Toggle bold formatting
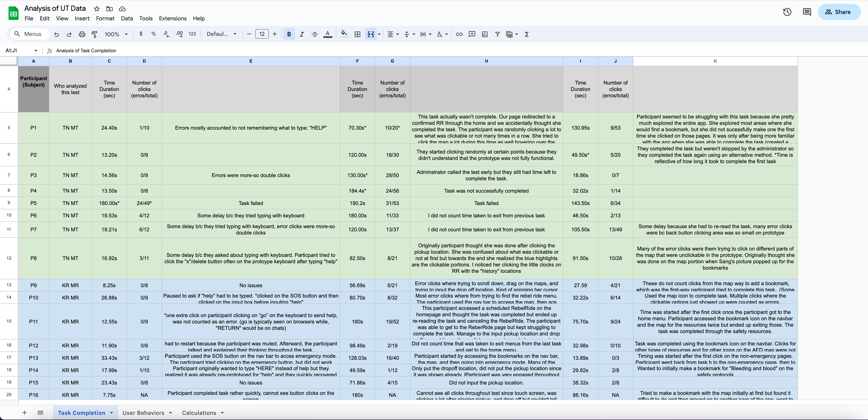868x420 pixels. coord(289,34)
